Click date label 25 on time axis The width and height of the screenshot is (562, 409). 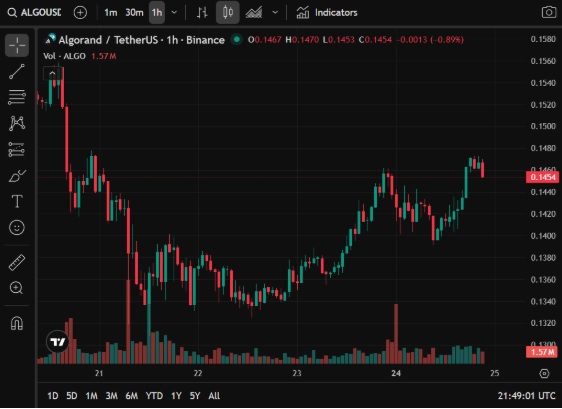(495, 374)
